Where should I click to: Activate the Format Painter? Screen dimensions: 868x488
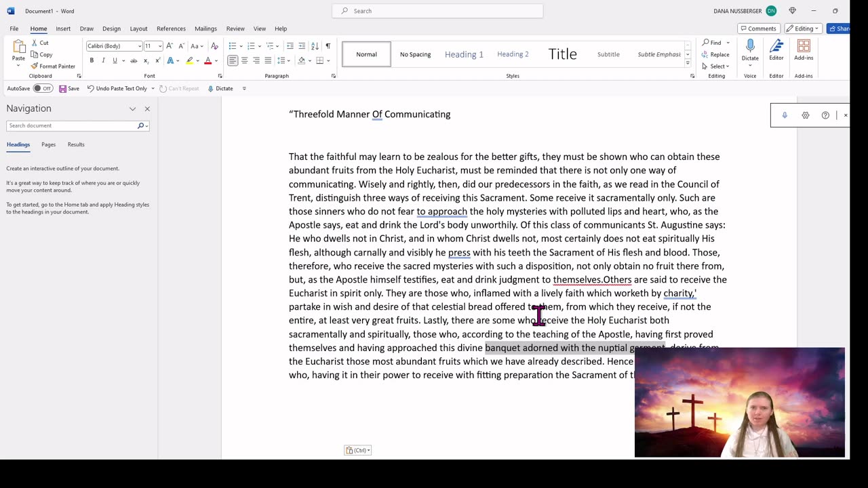point(53,66)
